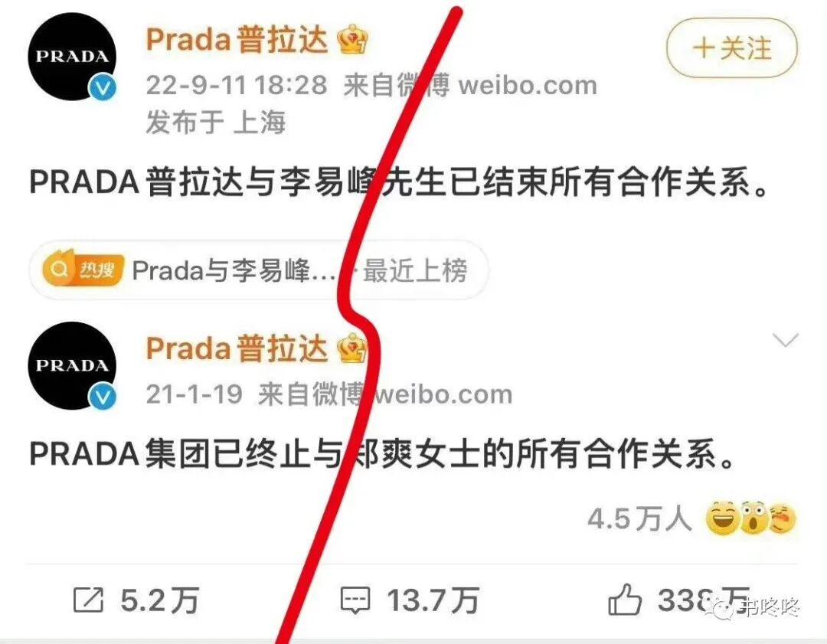
Task: Open the 4.5万人 reactions count
Action: pyautogui.click(x=639, y=518)
